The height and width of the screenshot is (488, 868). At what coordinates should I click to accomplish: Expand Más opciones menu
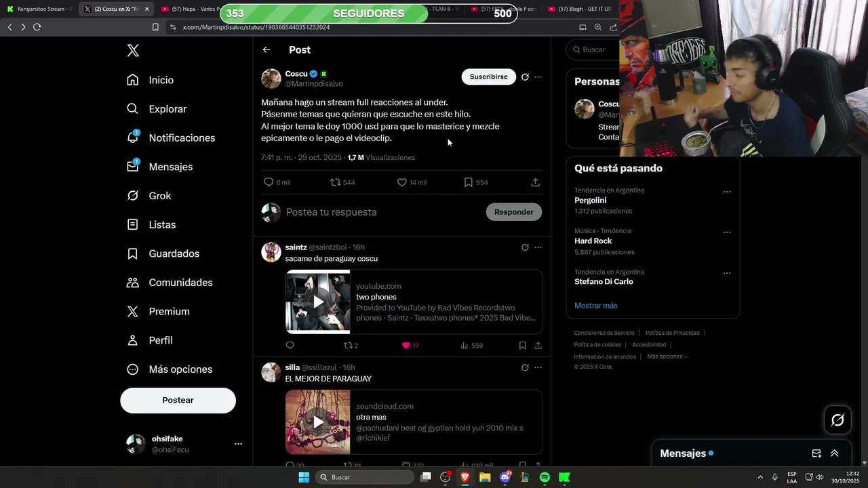[x=170, y=369]
